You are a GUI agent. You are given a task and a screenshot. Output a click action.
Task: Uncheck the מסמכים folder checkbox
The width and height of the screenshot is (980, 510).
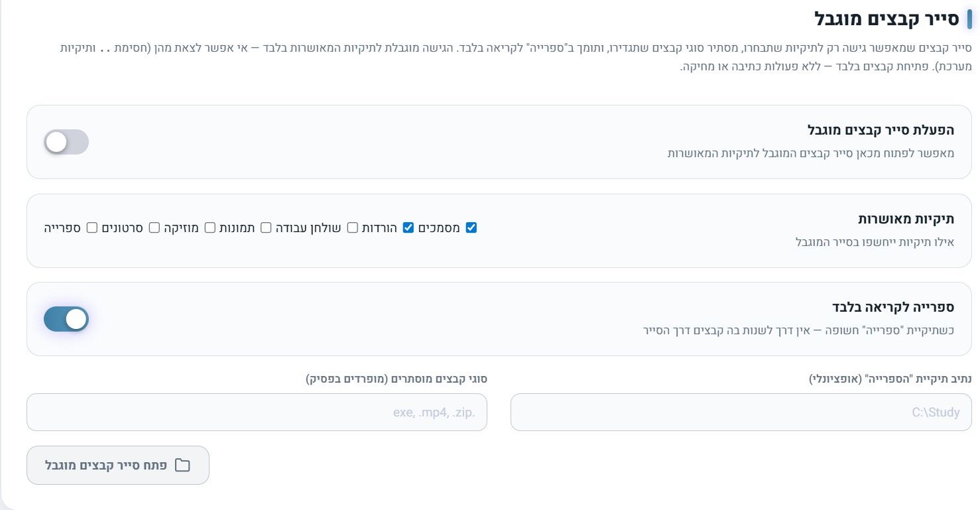pos(471,227)
